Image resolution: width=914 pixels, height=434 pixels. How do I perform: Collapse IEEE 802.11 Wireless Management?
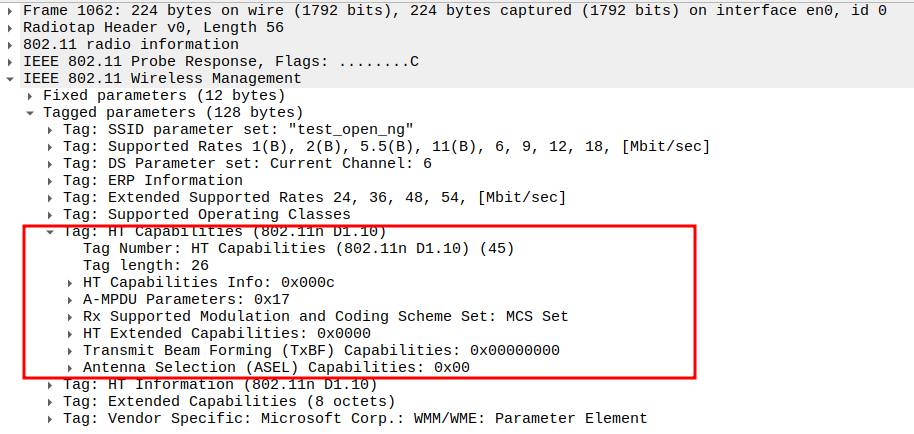coord(10,78)
